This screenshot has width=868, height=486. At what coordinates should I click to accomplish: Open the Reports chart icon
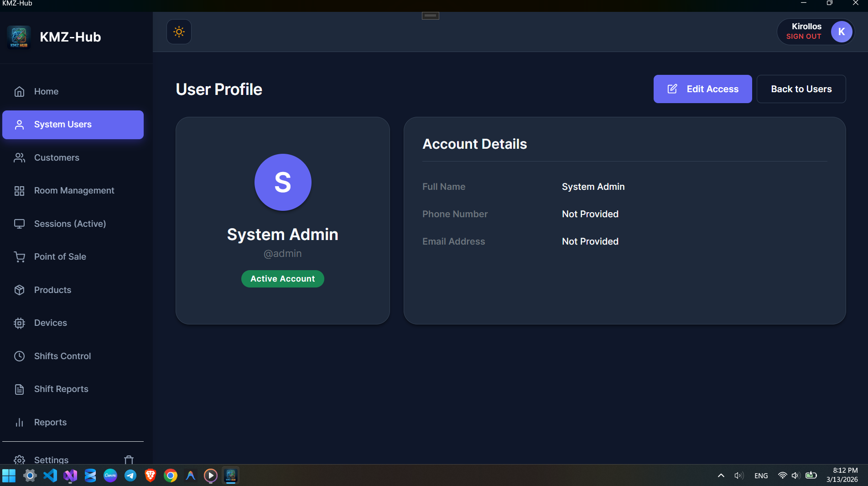(19, 422)
